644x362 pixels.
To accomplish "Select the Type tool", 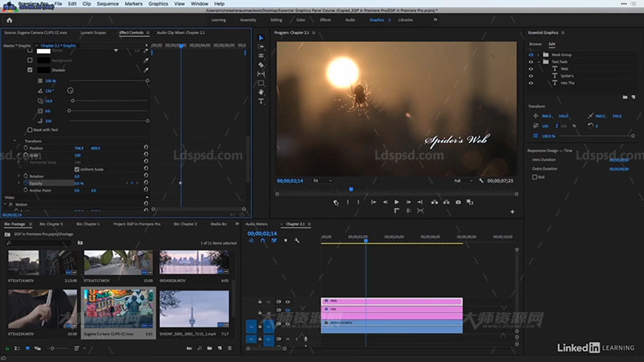I will [261, 101].
